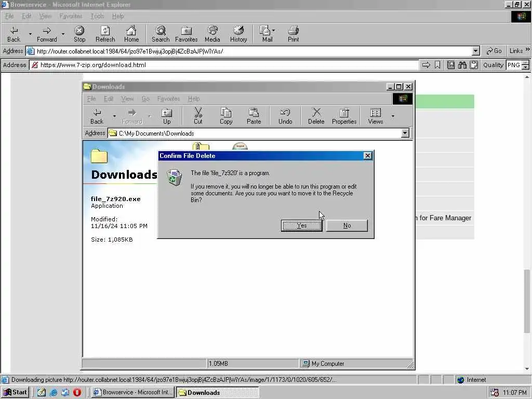Click the 'file_7z920.exe' name in Downloads pane

point(116,199)
